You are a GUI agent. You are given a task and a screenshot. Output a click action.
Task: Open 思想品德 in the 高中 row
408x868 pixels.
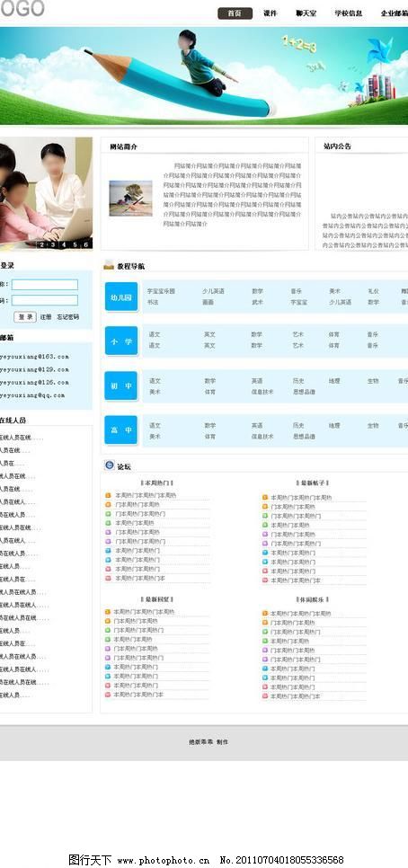(x=304, y=436)
